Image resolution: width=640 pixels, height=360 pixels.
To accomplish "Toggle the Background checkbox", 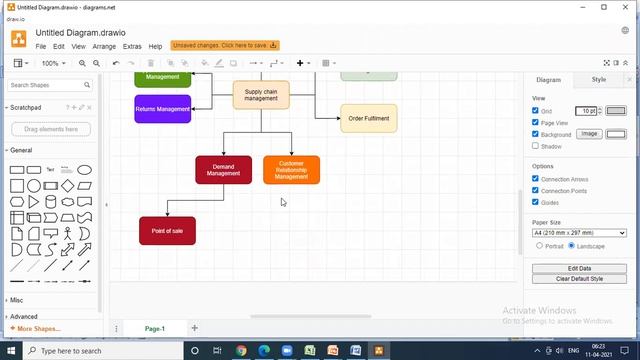I will pos(535,134).
